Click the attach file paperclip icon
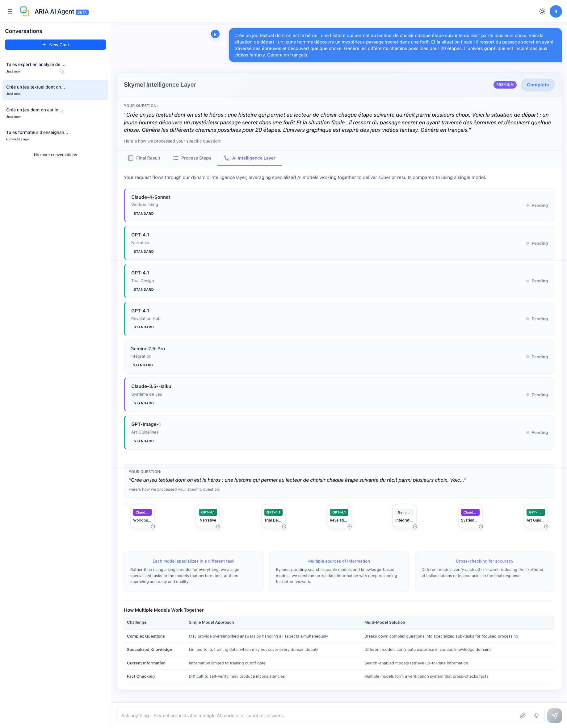Image resolution: width=567 pixels, height=728 pixels. [523, 715]
